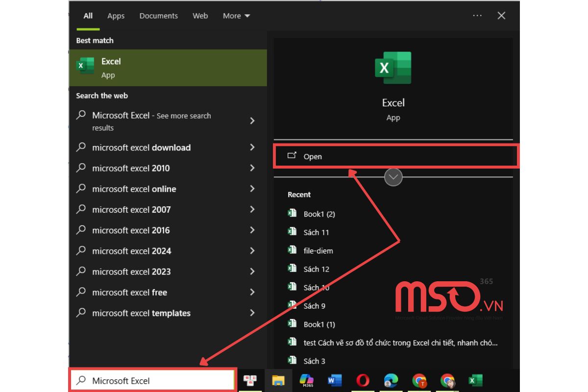Viewport: 588px width, 392px height.
Task: Expand arrow for microsoft excel templates
Action: (x=252, y=313)
